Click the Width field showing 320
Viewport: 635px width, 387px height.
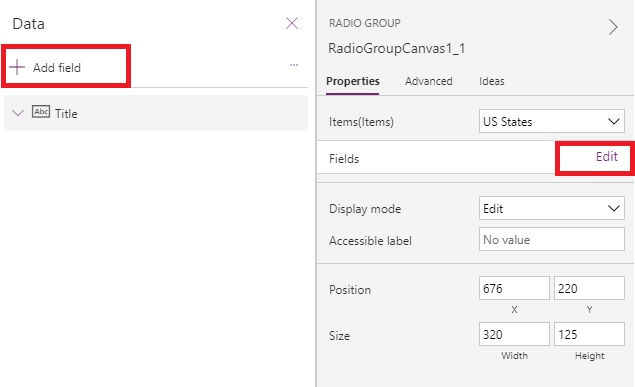tap(514, 334)
